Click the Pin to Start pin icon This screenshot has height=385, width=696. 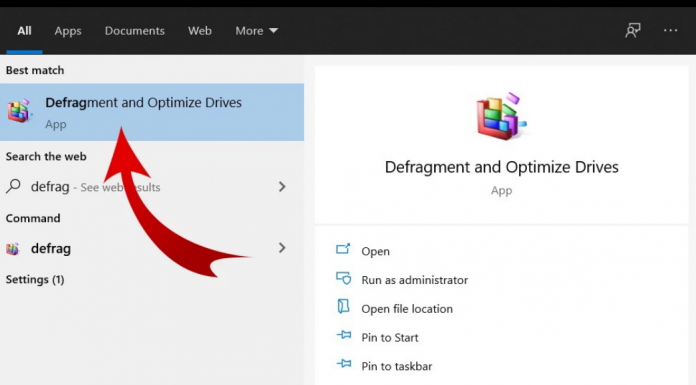(344, 335)
